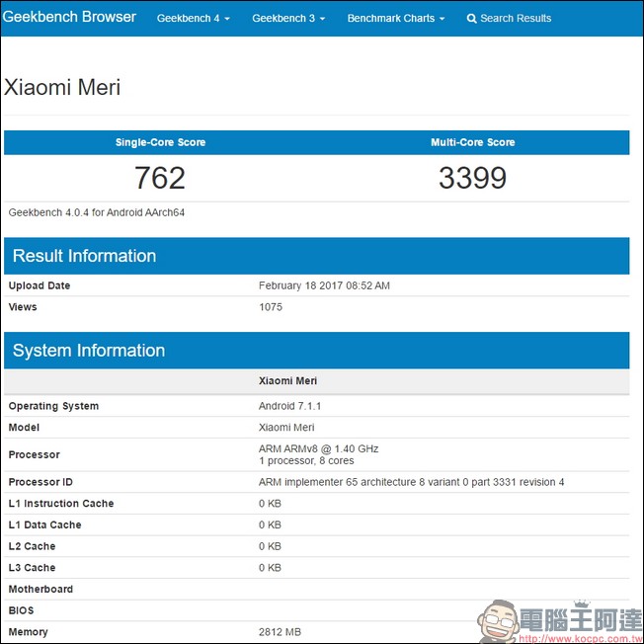
Task: Click the Result Information section heading
Action: (84, 256)
